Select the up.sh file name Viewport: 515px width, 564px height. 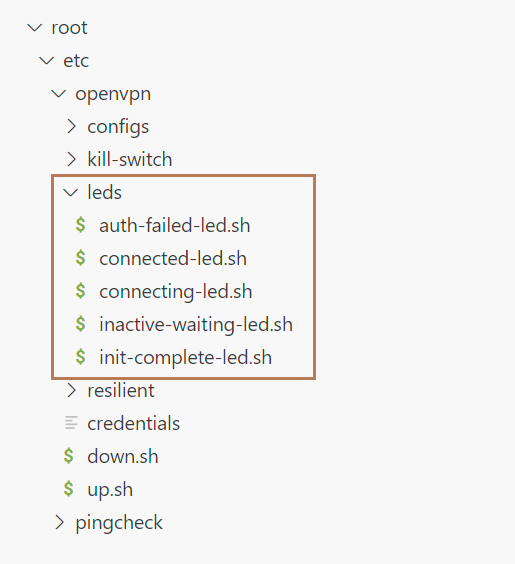[110, 490]
